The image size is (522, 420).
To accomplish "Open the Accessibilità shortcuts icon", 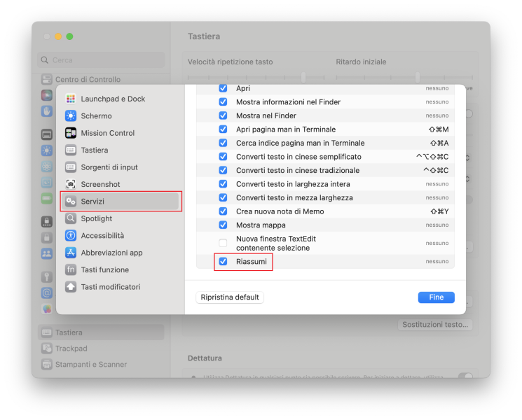I will click(x=71, y=236).
